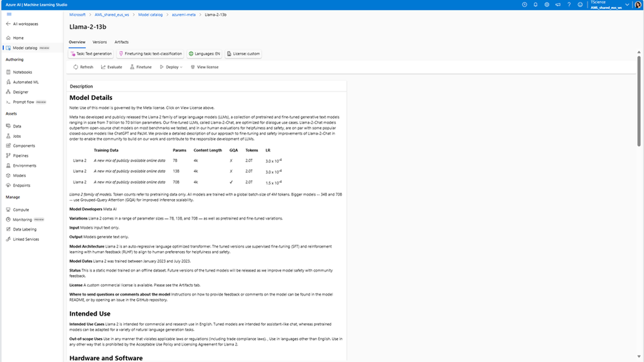Click the Content Length column header

208,150
